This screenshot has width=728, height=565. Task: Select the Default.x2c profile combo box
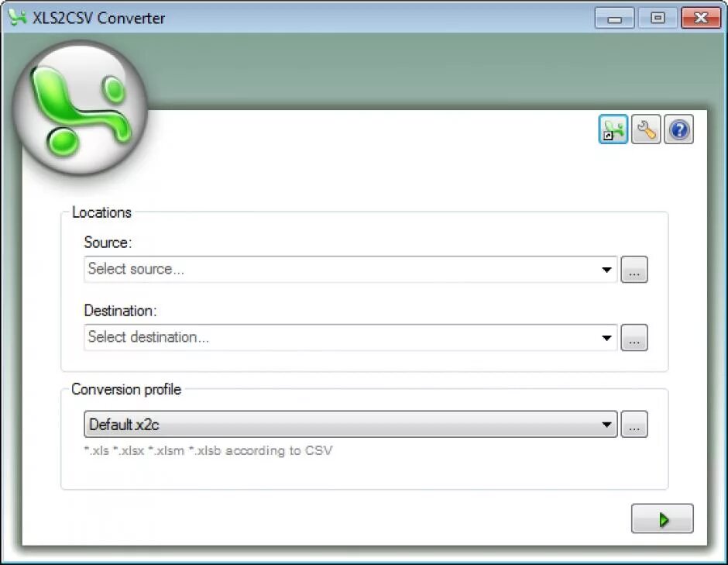[351, 424]
